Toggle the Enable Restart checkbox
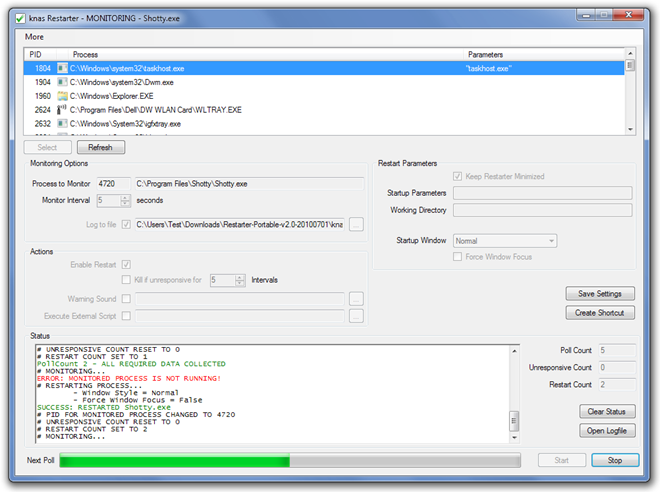This screenshot has width=660, height=492. [x=126, y=264]
